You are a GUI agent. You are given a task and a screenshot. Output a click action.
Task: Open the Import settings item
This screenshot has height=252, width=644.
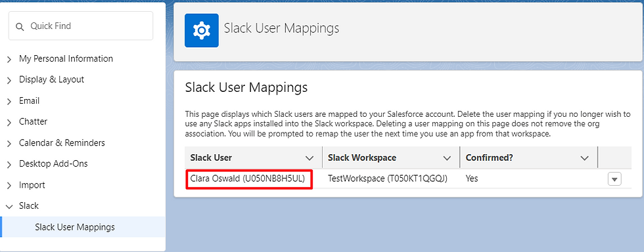[32, 185]
